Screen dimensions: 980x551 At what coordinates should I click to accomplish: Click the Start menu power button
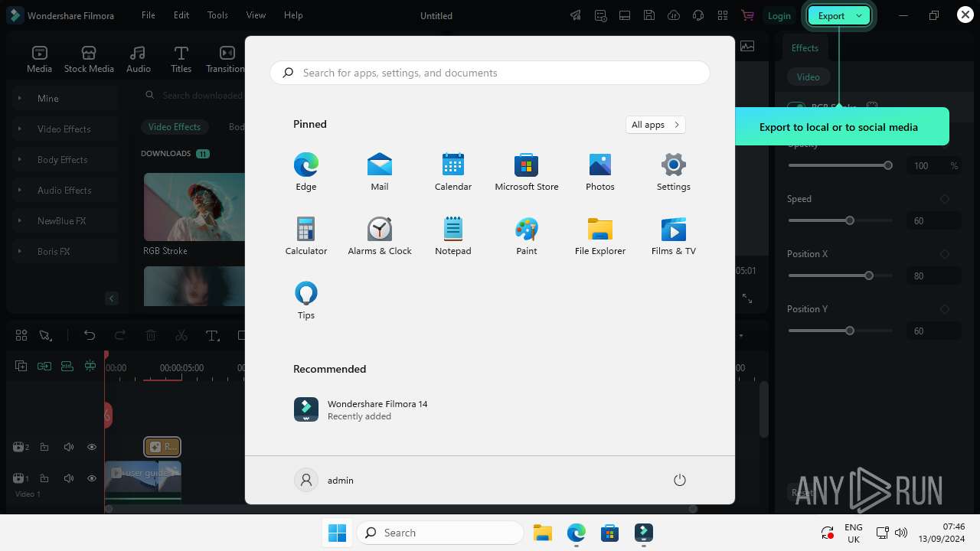679,480
